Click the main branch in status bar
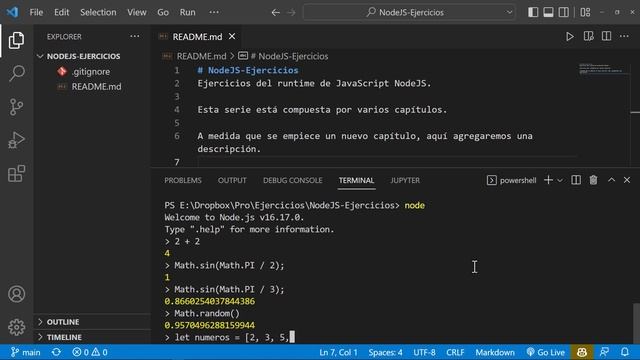Screen dimensions: 640x360 pos(26,352)
